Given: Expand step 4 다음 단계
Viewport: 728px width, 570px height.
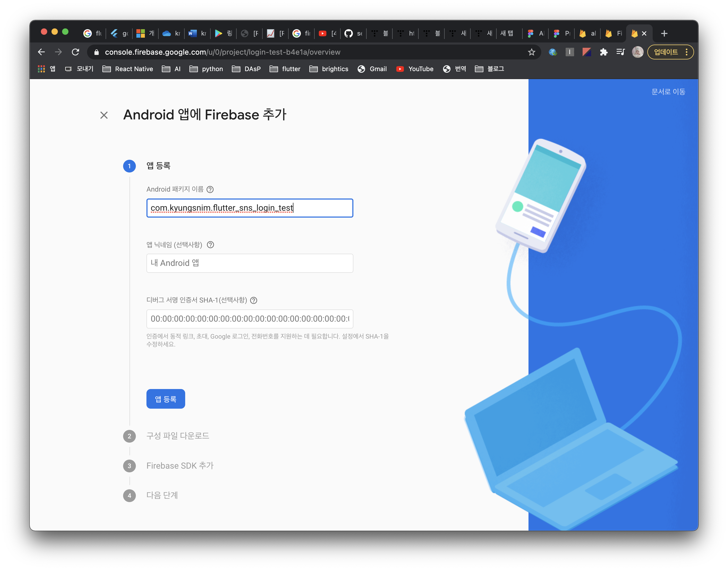Looking at the screenshot, I should click(x=162, y=495).
